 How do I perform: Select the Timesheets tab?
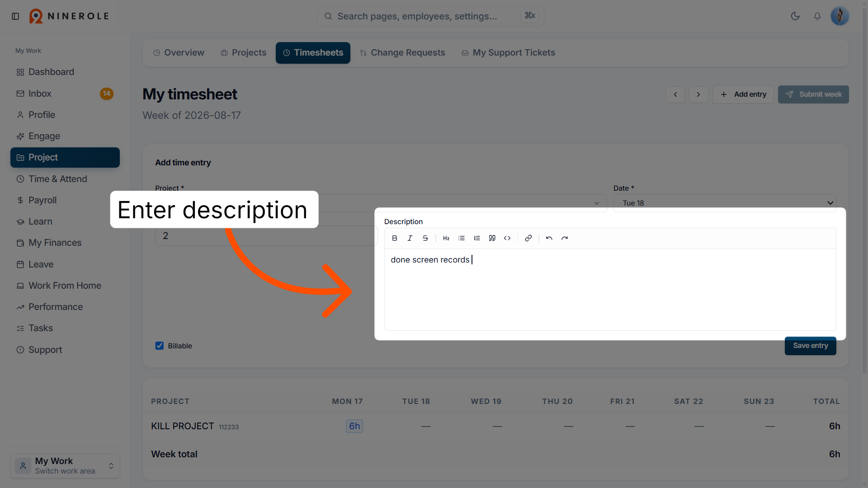coord(313,53)
